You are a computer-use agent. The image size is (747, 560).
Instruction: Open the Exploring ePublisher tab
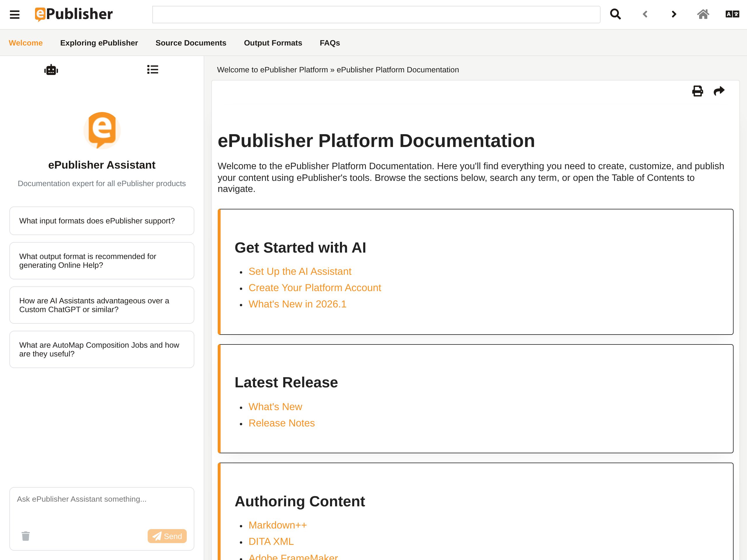pos(99,43)
